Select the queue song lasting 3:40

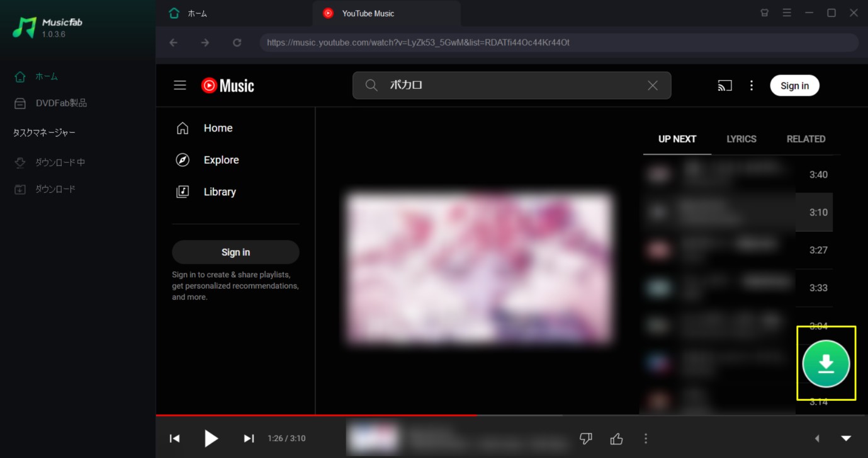tap(738, 175)
